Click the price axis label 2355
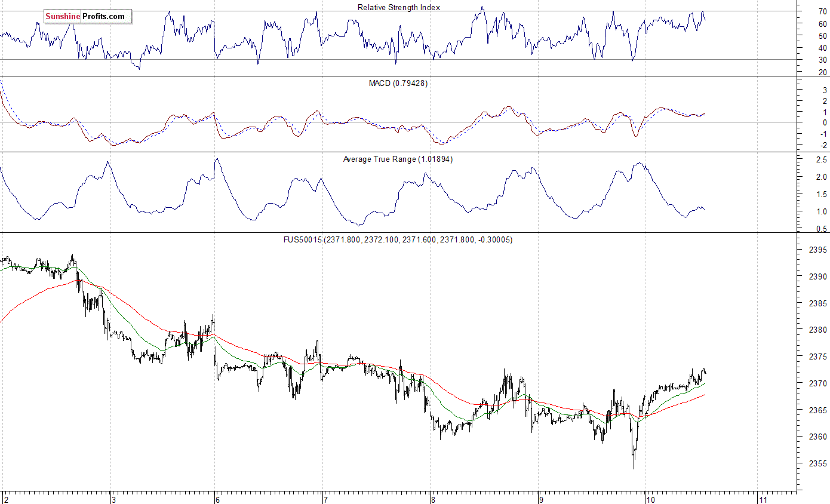Image resolution: width=830 pixels, height=504 pixels. pos(819,463)
